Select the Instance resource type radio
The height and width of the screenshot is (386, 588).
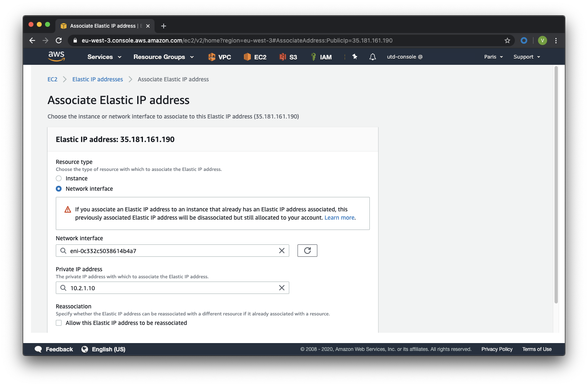[x=59, y=178]
